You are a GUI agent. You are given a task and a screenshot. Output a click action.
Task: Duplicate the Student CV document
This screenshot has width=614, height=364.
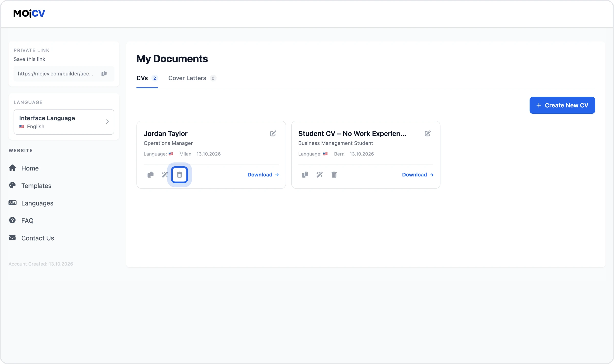tap(305, 175)
